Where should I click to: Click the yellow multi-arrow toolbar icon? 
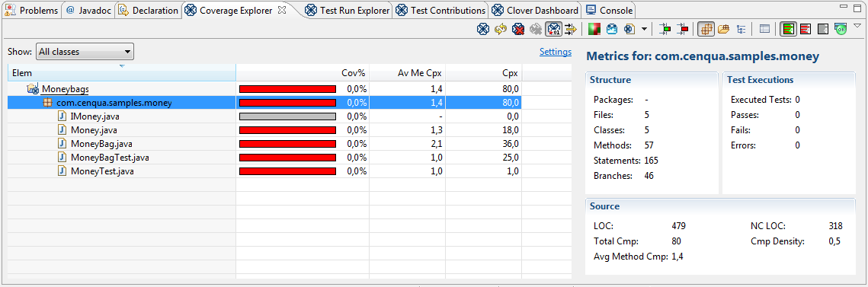572,29
